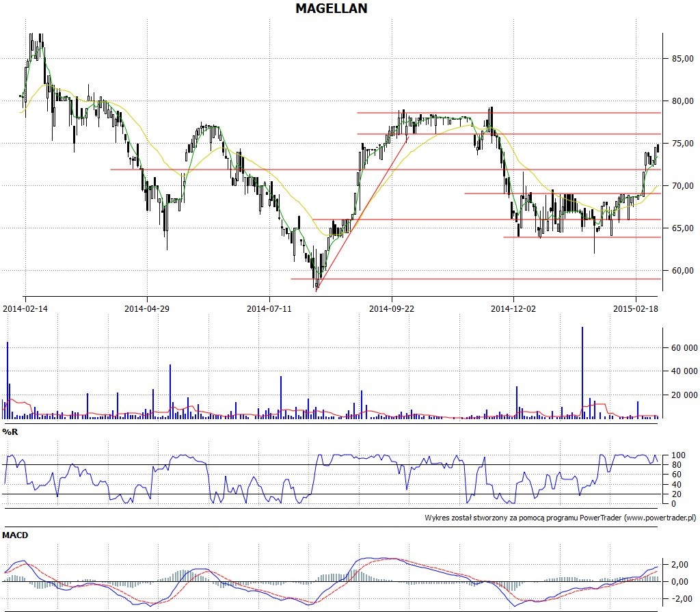Select the %R axis value 100
Image resolution: width=700 pixels, height=612 pixels.
(679, 455)
